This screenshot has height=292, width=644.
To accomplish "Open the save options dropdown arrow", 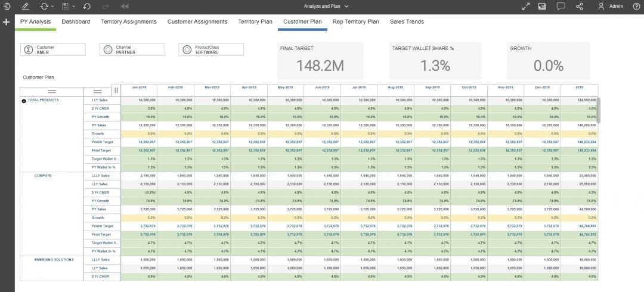I will click(73, 7).
